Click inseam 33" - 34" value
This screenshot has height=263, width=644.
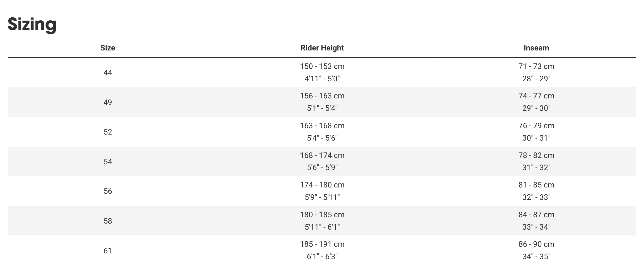(536, 227)
